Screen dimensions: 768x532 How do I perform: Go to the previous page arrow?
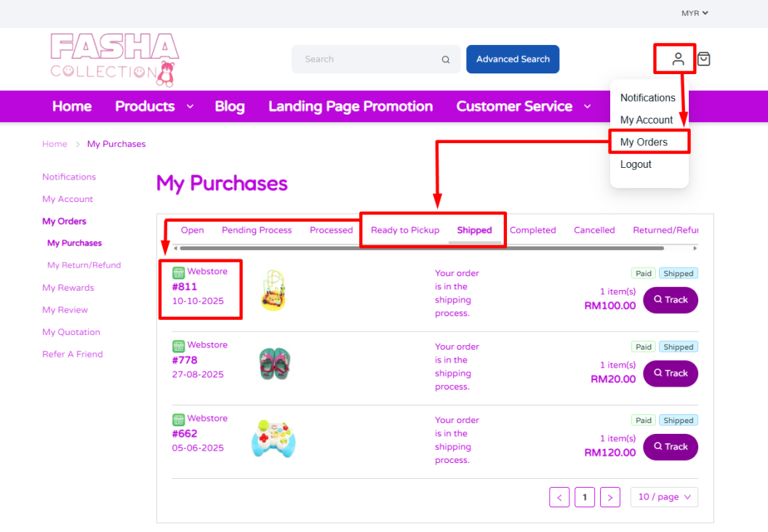(559, 497)
